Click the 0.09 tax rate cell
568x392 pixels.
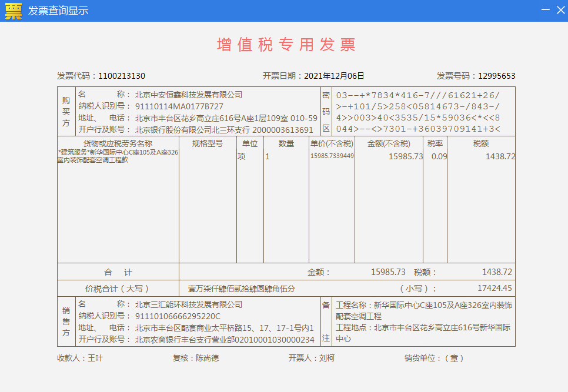pos(439,156)
